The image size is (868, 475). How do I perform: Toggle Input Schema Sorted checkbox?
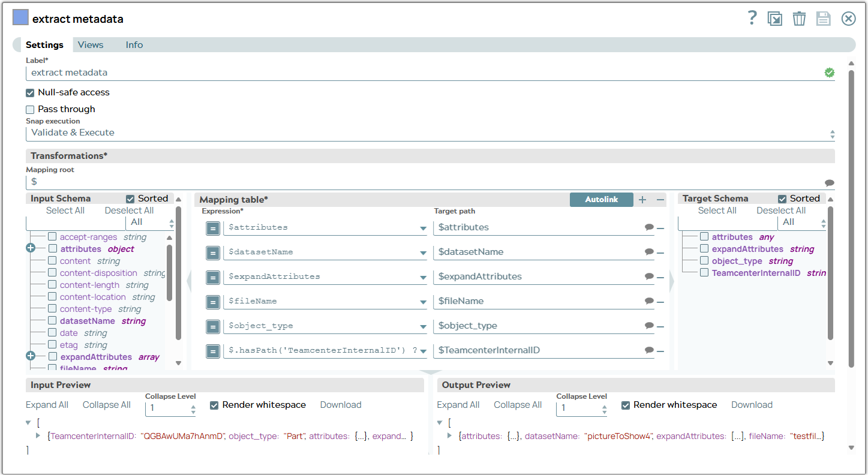click(130, 199)
